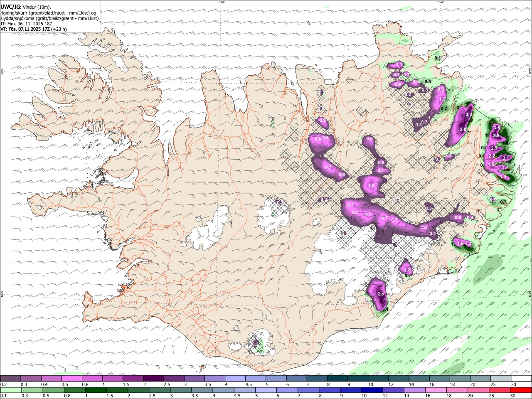Image resolution: width=532 pixels, height=399 pixels.
Task: Click the upper legend swatch labeled 0.2
Action: click(10, 379)
